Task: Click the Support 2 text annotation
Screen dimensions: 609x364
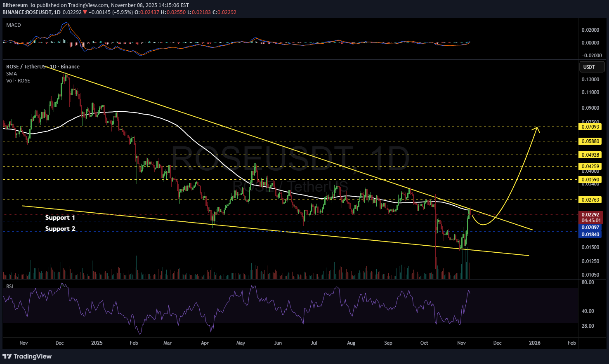Action: click(x=60, y=229)
